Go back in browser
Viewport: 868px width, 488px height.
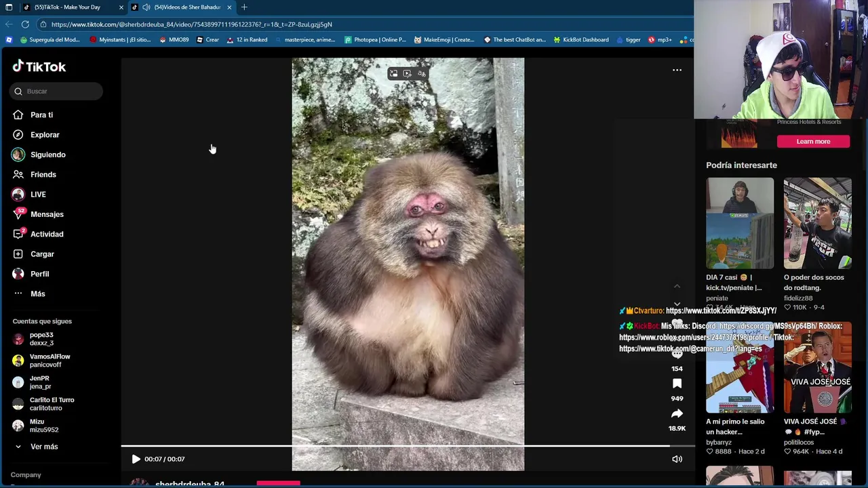point(9,24)
